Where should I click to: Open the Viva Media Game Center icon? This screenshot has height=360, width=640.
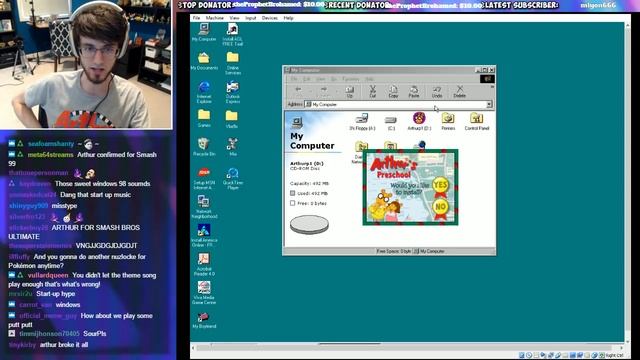[204, 293]
